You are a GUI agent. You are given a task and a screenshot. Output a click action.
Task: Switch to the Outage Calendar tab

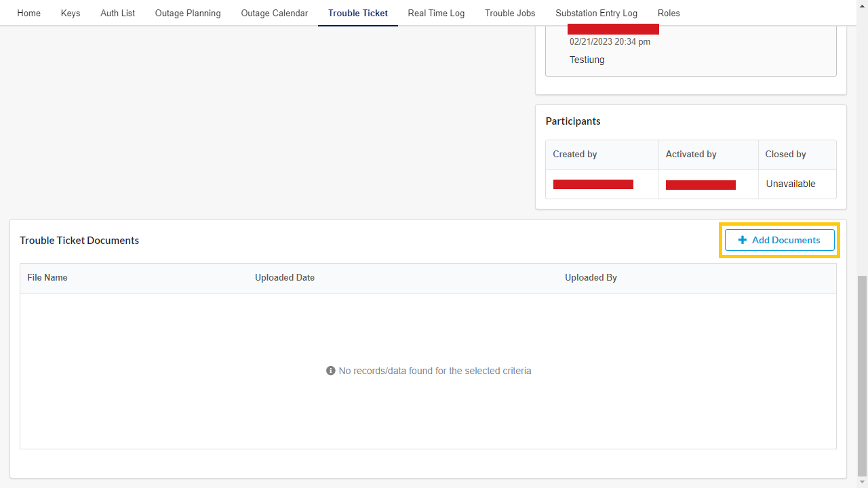274,13
